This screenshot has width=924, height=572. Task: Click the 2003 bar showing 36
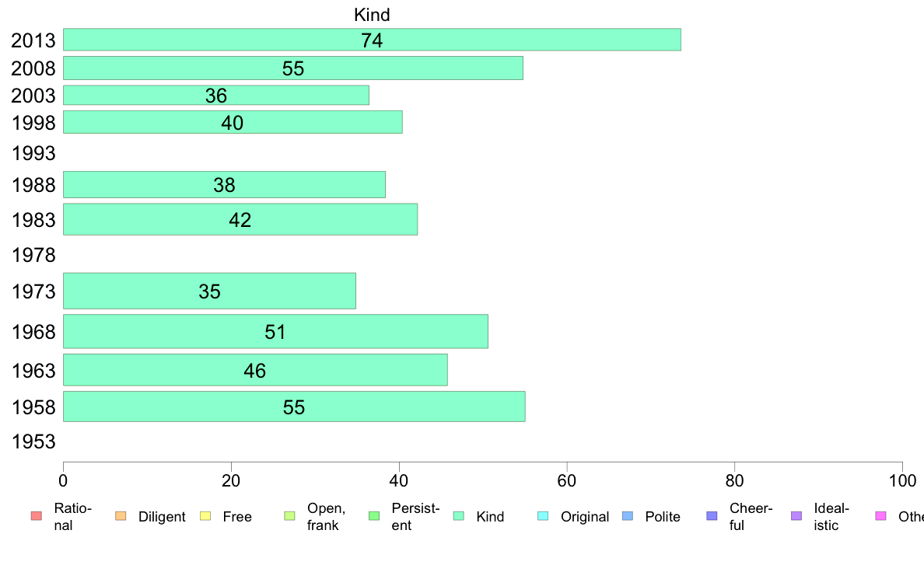click(215, 96)
